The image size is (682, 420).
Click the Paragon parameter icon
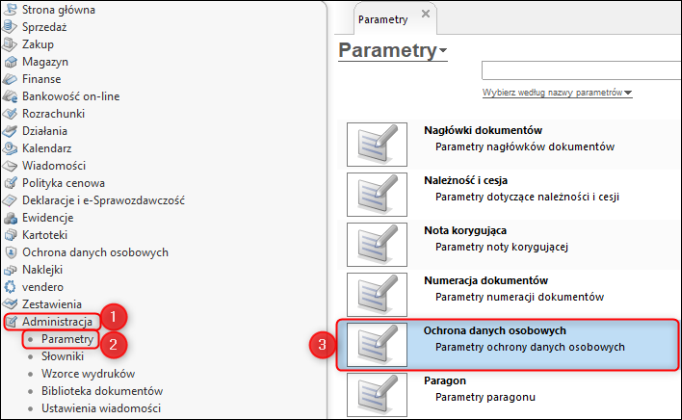(x=377, y=395)
